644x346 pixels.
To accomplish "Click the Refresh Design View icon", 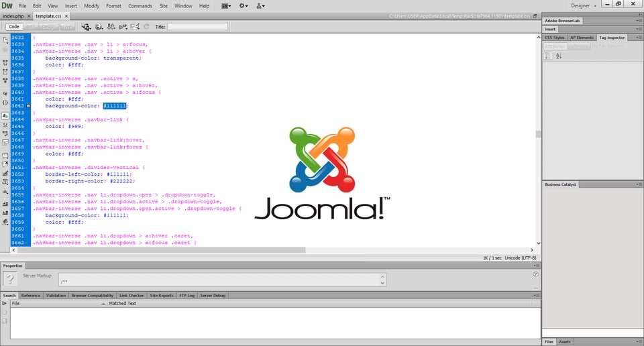I will 146,27.
